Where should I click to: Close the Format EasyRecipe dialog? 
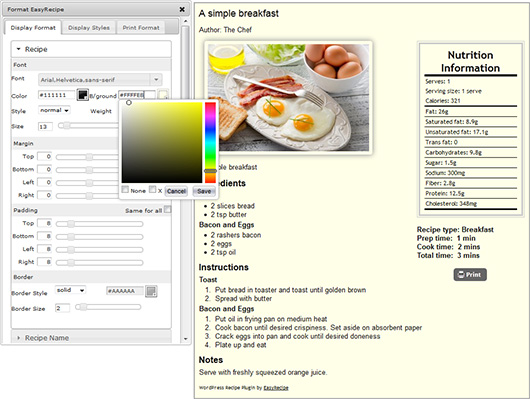tap(182, 9)
